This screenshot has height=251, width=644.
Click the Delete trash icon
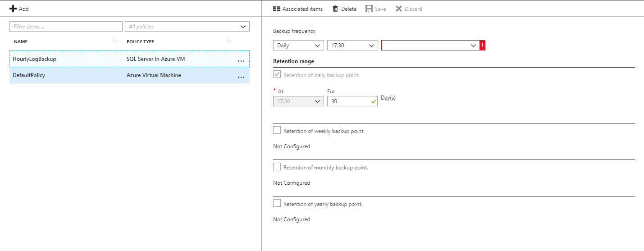335,9
